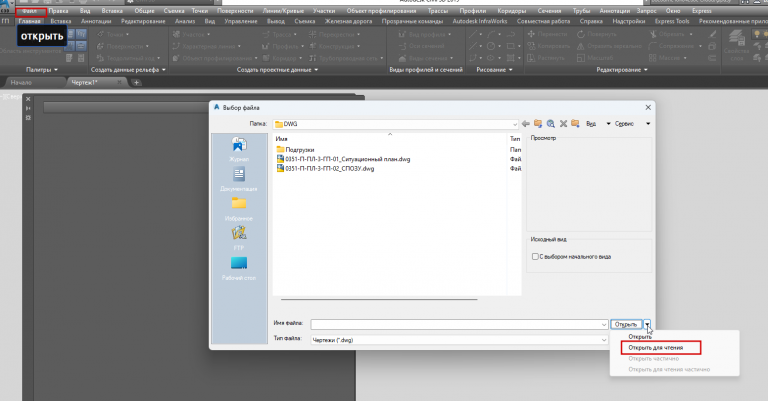Open the Файл menu
Screen dimensions: 768x401
(30, 11)
